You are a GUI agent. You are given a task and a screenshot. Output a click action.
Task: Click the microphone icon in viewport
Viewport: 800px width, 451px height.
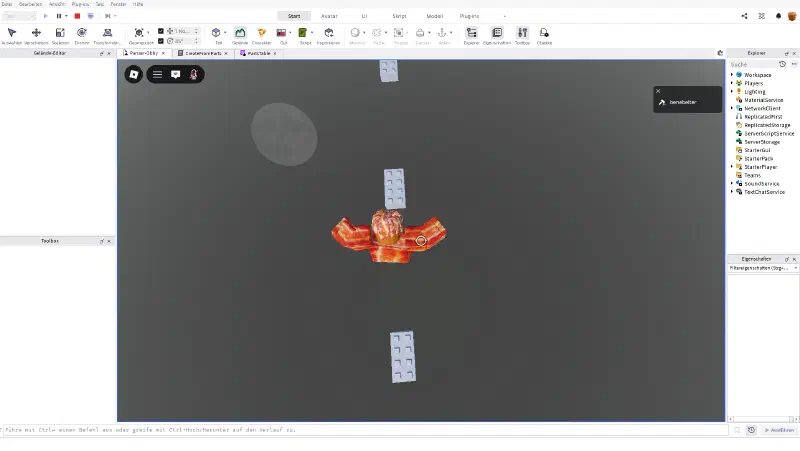[x=194, y=74]
